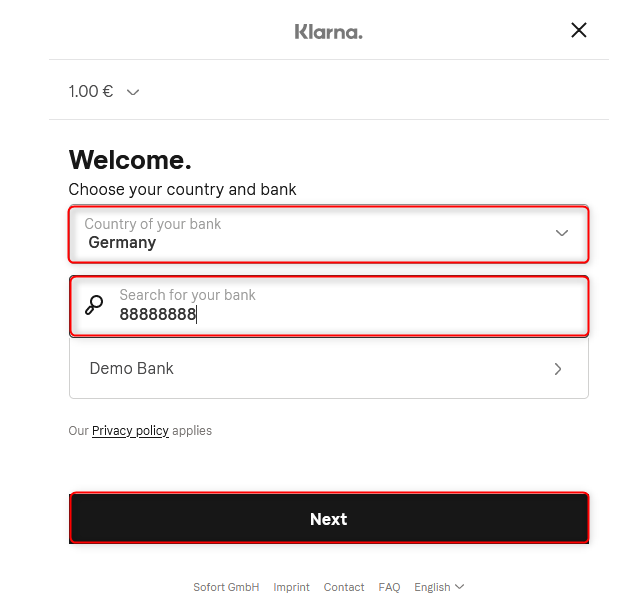621x598 pixels.
Task: Open the Sofort GmbH footer link
Action: pyautogui.click(x=226, y=587)
